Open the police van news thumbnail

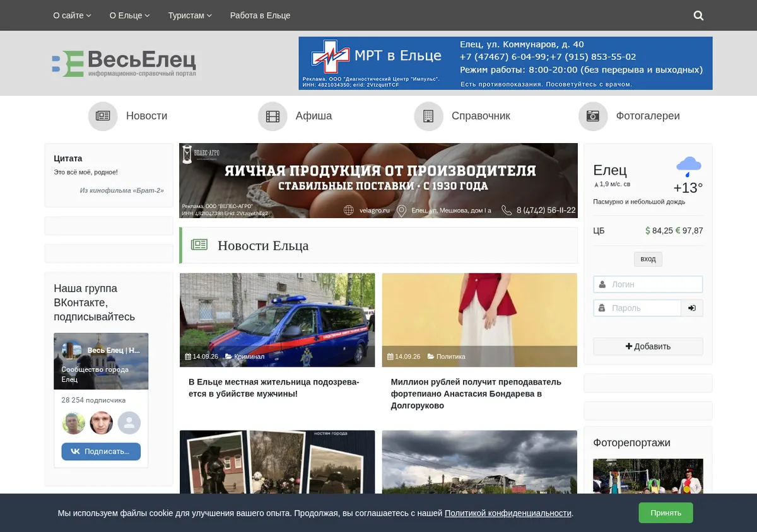point(277,320)
